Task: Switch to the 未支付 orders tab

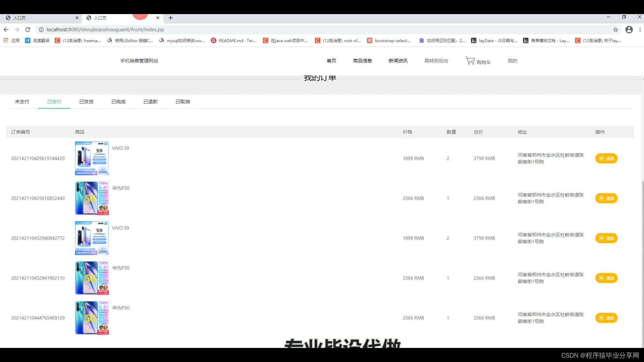Action: click(x=22, y=102)
